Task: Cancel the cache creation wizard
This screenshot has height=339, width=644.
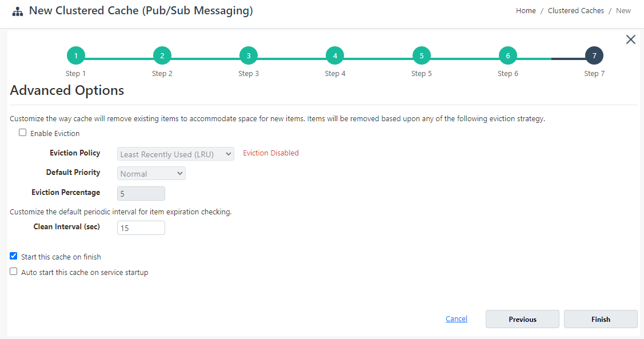Action: coord(457,318)
